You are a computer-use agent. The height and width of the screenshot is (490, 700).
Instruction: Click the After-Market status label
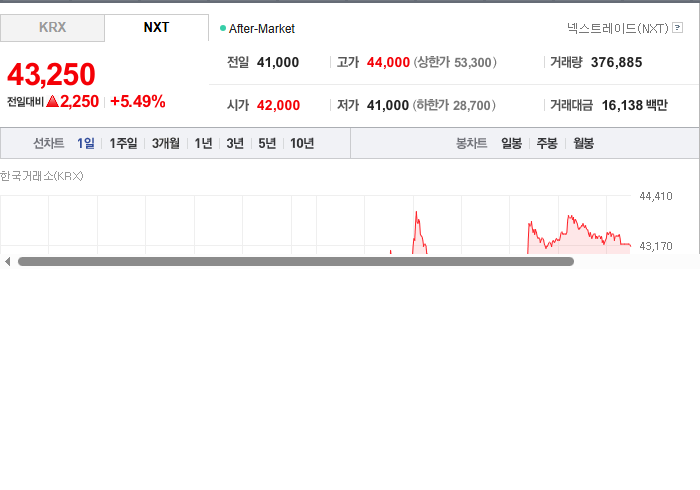pos(262,29)
